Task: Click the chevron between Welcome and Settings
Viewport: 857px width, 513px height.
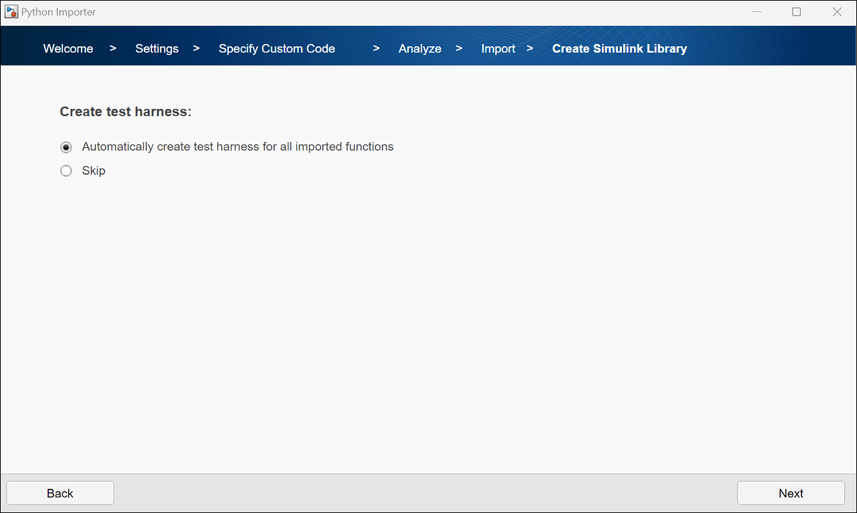Action: (113, 48)
